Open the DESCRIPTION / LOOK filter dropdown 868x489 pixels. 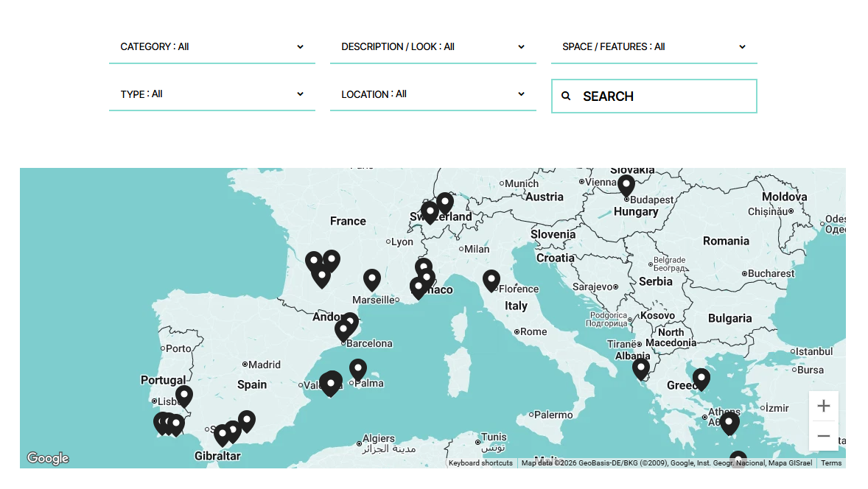[x=433, y=47]
